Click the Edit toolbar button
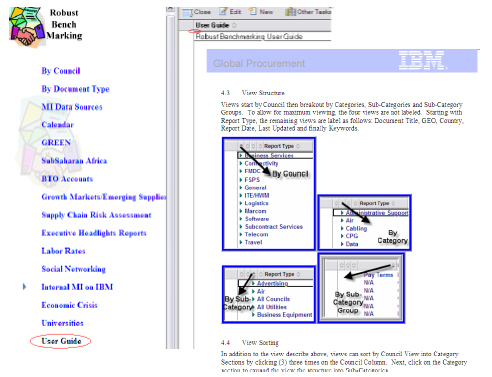Viewport: 492px width, 377px height. tap(230, 12)
